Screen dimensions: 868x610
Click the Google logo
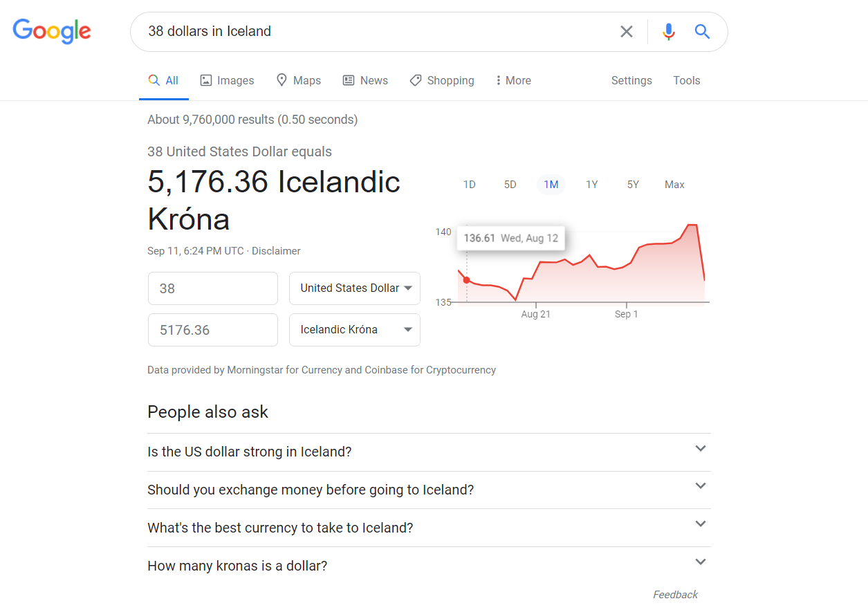point(52,31)
